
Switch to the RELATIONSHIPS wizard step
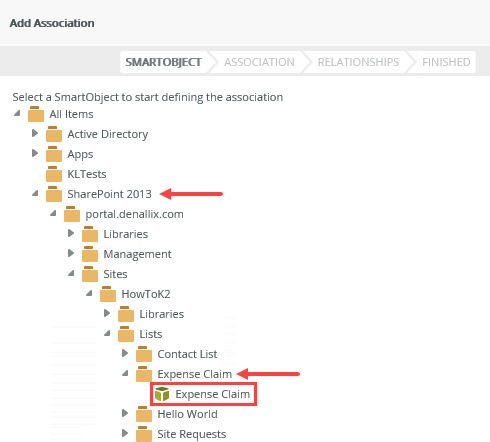tap(358, 62)
